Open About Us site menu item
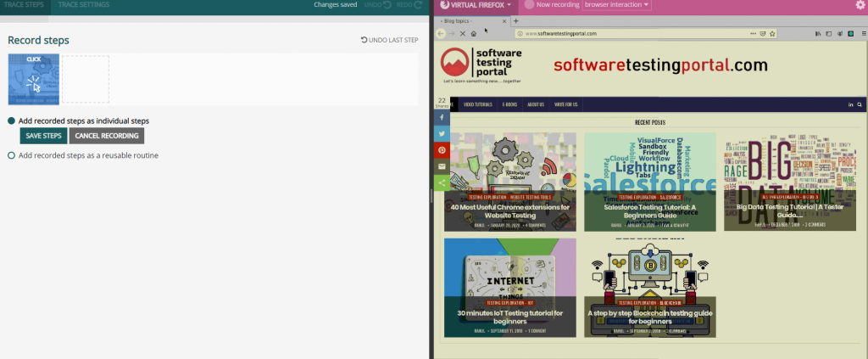The height and width of the screenshot is (359, 868). [x=536, y=104]
